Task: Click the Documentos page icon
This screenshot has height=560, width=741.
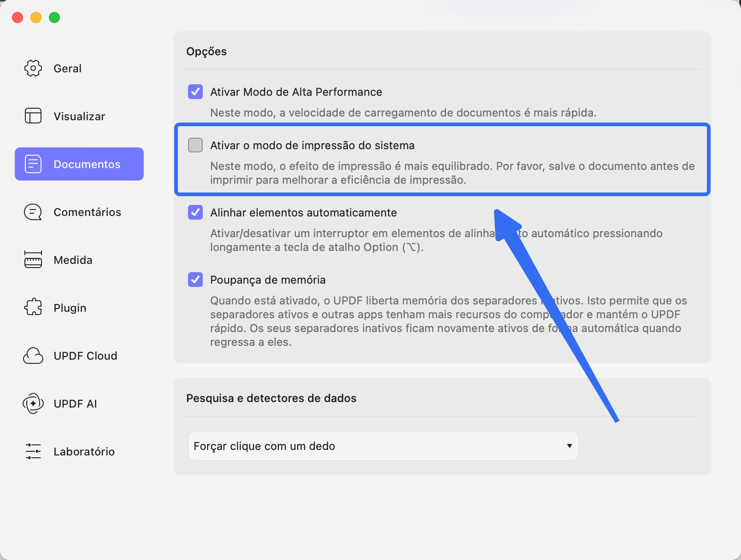Action: (33, 164)
